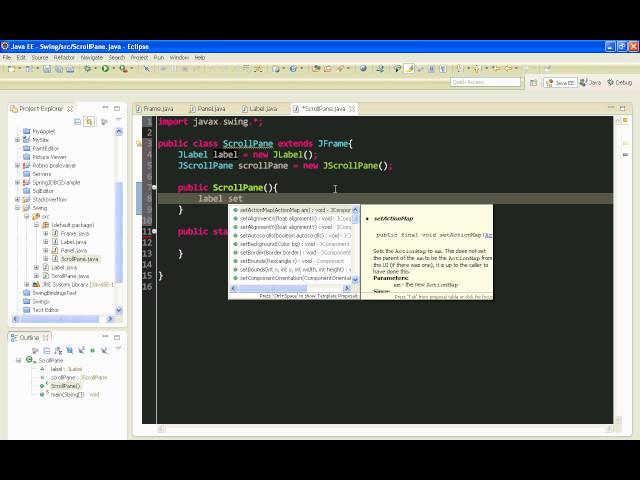Collapse the src folder node

27,217
